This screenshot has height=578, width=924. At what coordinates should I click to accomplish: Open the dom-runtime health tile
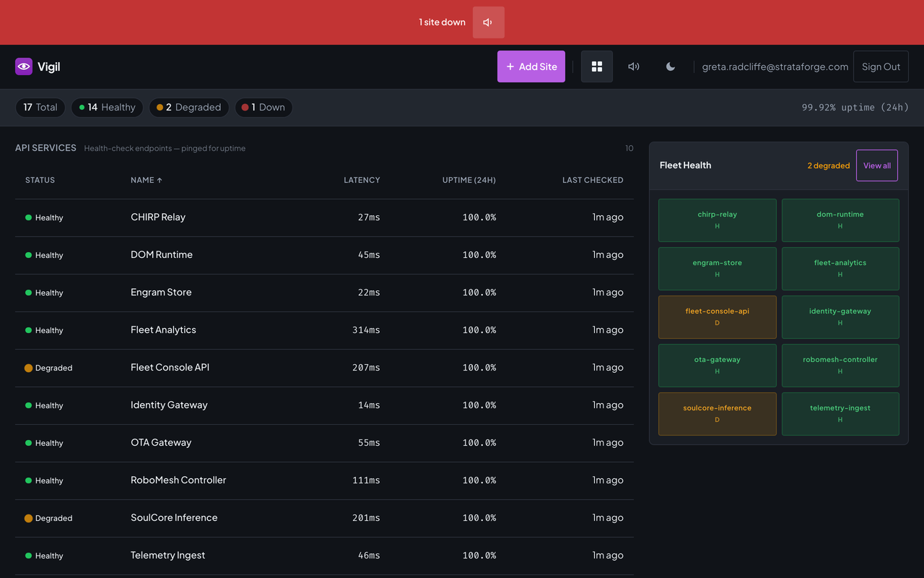(840, 220)
